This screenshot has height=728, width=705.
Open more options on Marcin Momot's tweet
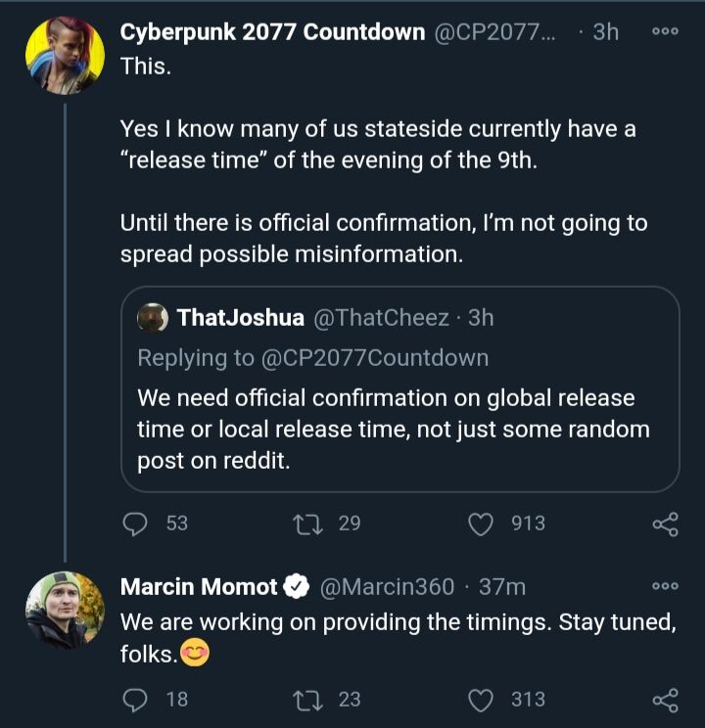click(x=665, y=586)
